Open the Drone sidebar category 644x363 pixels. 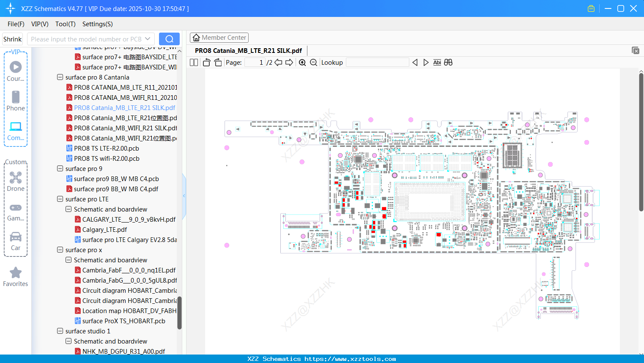tap(16, 181)
